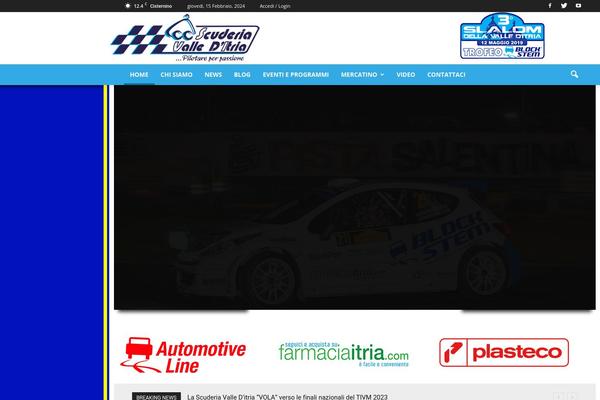Click the Scuderia Valle D'Itria logo

point(185,38)
